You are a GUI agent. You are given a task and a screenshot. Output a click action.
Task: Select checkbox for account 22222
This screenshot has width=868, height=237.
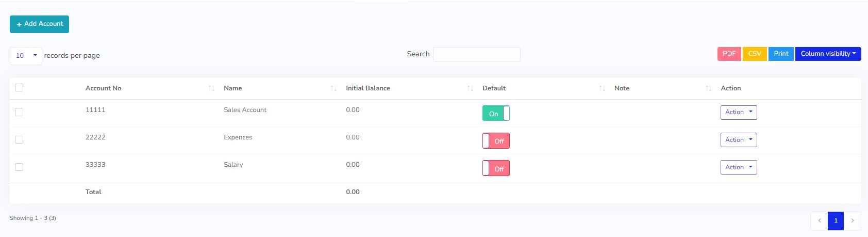19,139
